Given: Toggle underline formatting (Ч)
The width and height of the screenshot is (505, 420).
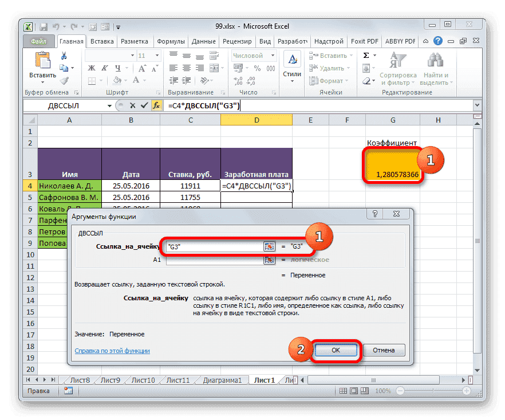Looking at the screenshot, I should point(117,68).
